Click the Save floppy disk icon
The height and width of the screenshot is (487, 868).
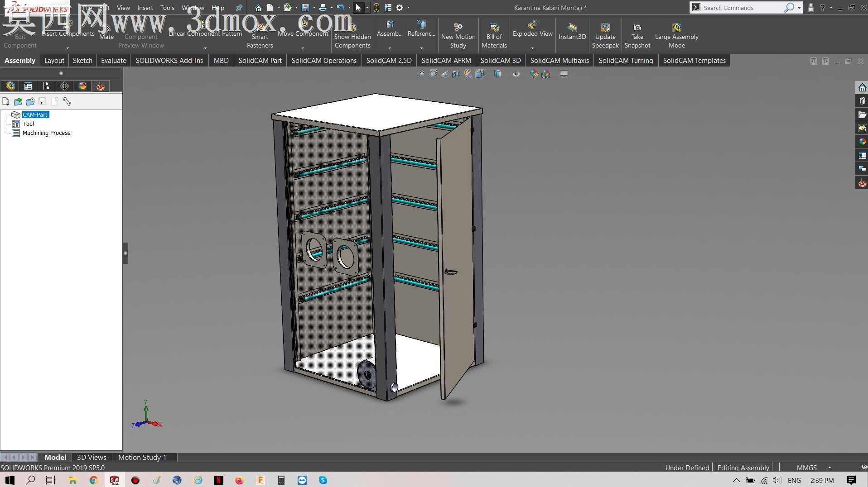click(305, 8)
